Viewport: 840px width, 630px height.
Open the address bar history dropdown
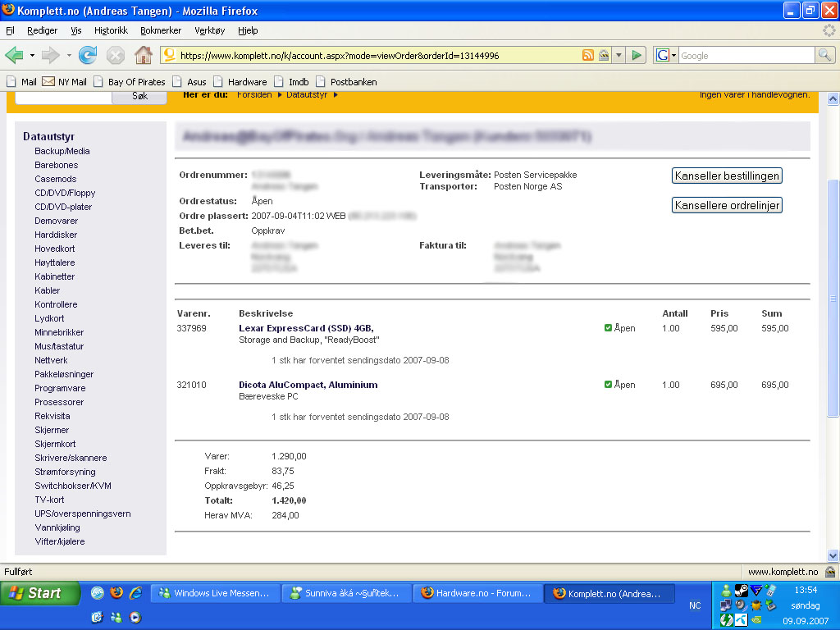(x=619, y=55)
